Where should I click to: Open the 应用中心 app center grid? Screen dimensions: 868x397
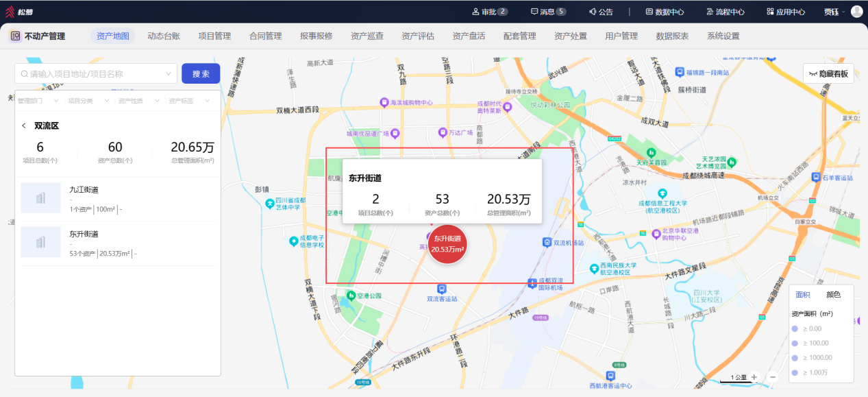click(x=785, y=12)
